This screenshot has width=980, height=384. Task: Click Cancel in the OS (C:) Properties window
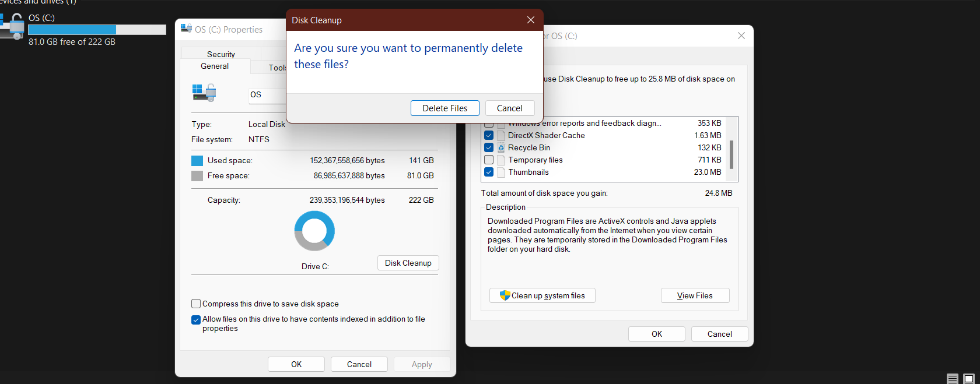click(x=359, y=364)
